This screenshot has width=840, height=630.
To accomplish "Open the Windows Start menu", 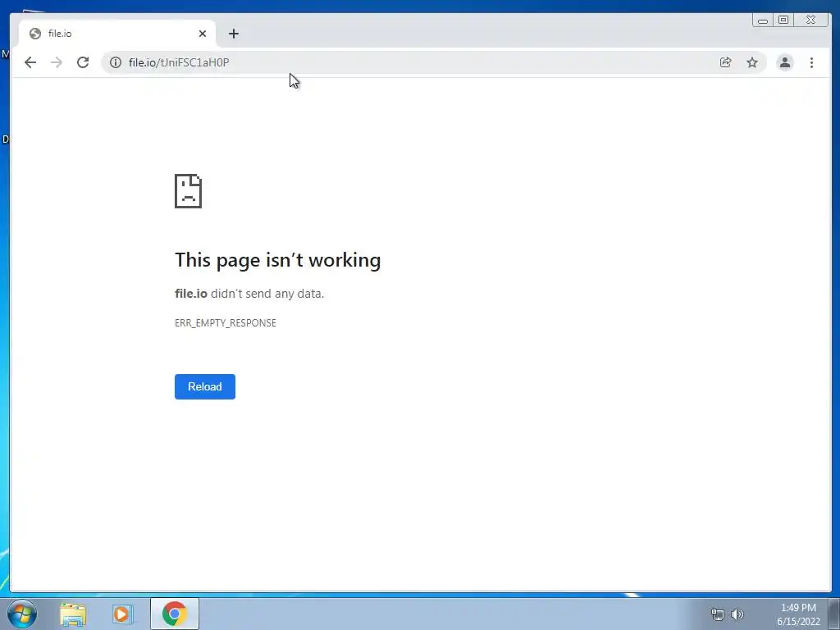I will (x=22, y=614).
